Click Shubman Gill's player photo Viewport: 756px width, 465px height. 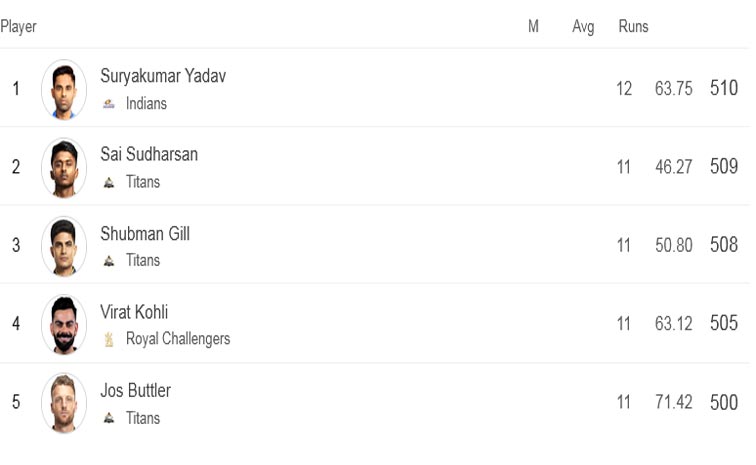64,246
